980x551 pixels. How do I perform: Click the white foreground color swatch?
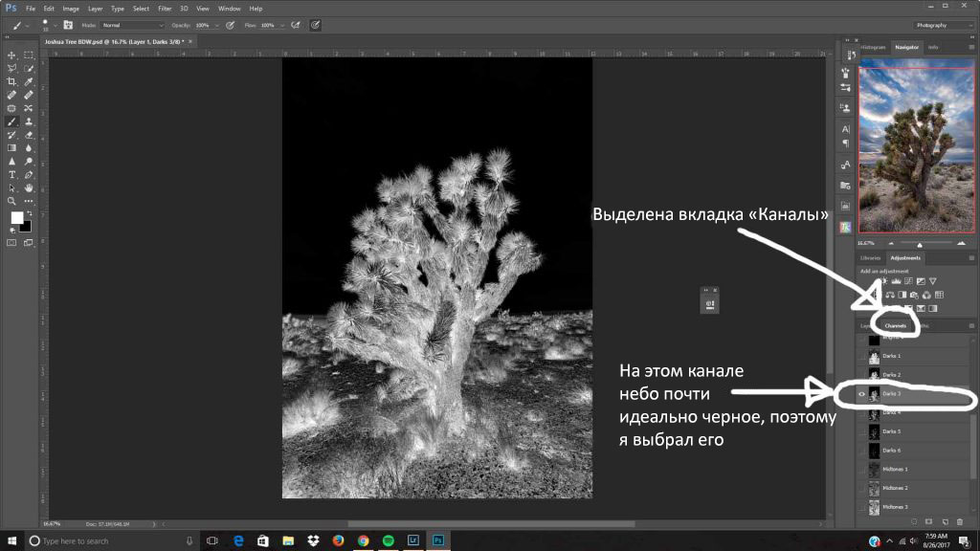(x=16, y=218)
